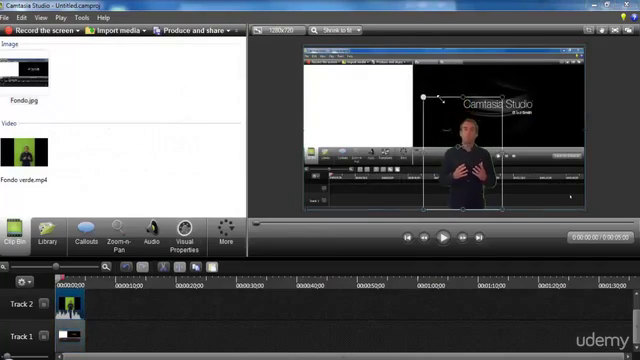Open the View menu
Image resolution: width=640 pixels, height=360 pixels.
[41, 18]
